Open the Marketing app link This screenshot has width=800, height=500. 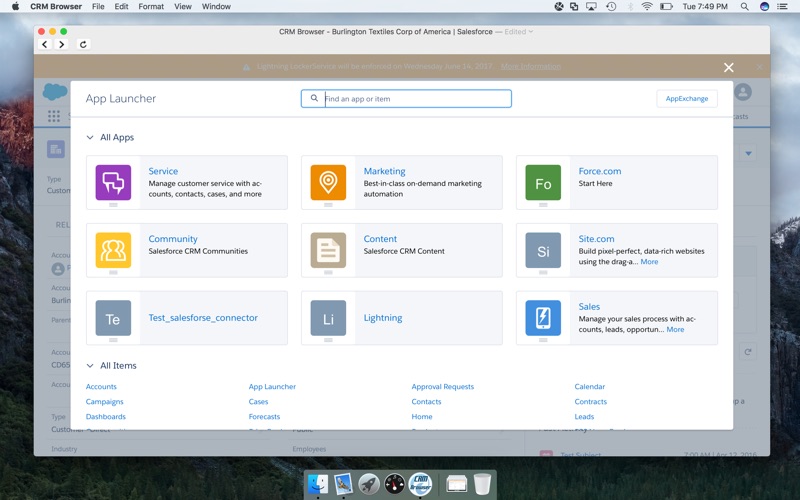(x=384, y=171)
